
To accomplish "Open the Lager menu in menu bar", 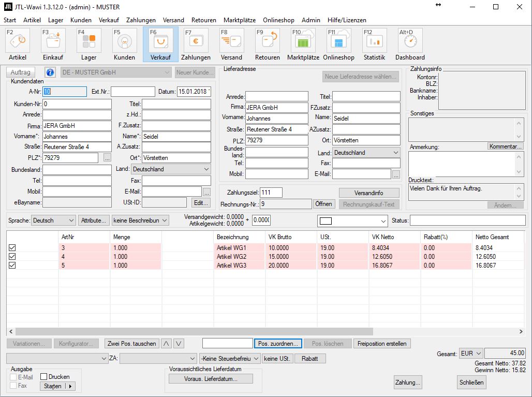I will coord(56,20).
